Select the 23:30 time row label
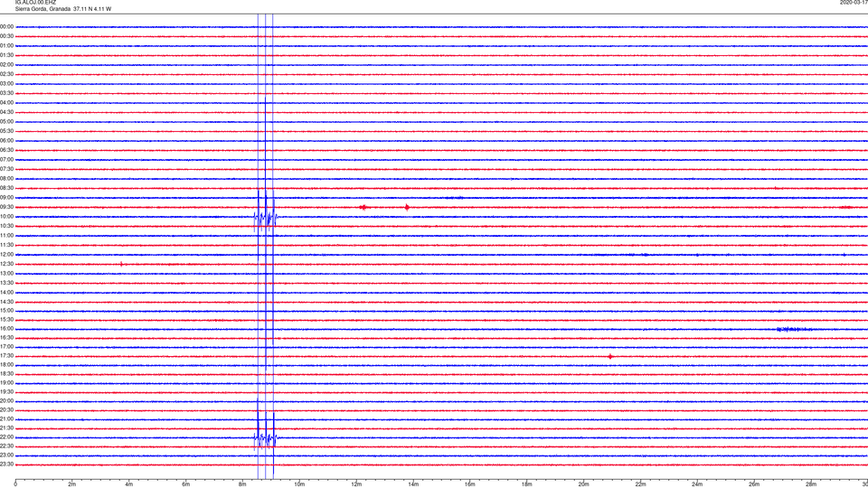 click(6, 465)
